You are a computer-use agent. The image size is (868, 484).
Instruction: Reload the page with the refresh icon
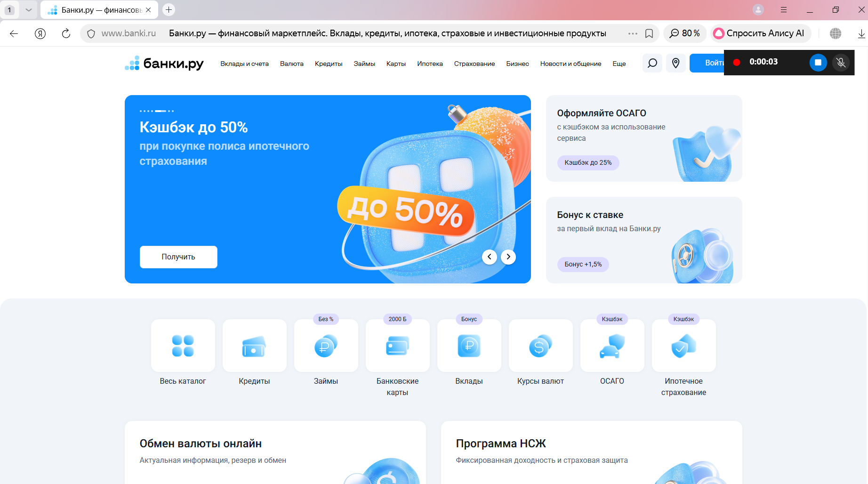66,33
